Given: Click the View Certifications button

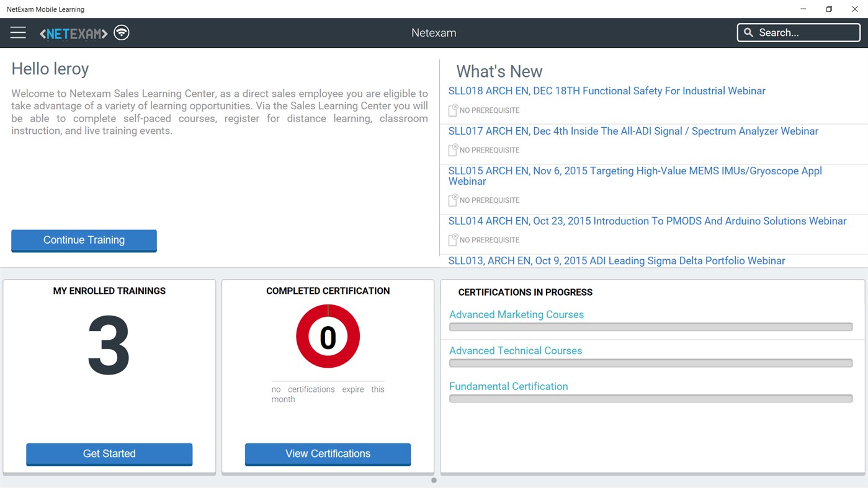Looking at the screenshot, I should point(328,454).
